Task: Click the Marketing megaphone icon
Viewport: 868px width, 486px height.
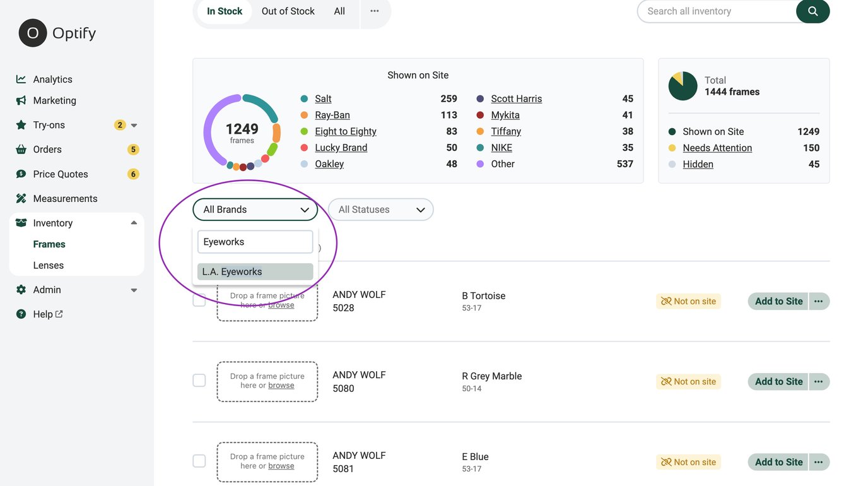Action: coord(21,100)
